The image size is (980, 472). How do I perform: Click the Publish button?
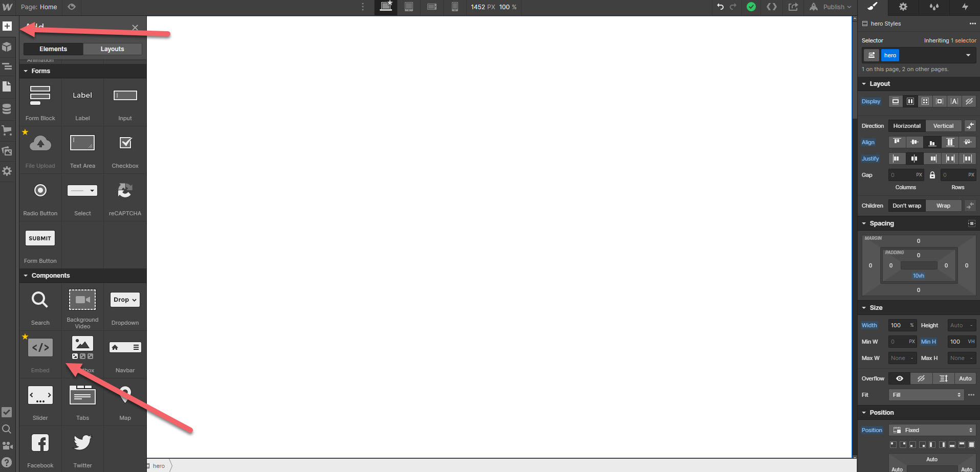tap(833, 7)
